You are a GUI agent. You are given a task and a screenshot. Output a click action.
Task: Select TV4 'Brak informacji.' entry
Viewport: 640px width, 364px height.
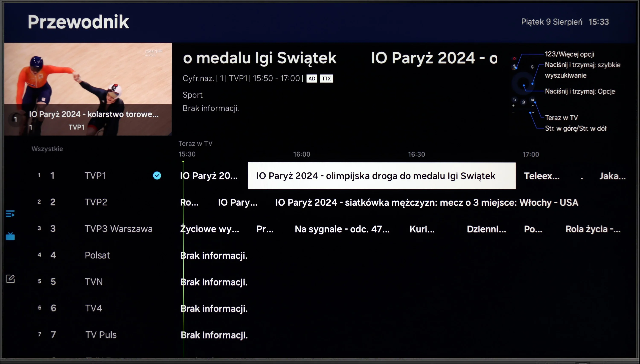tap(214, 309)
